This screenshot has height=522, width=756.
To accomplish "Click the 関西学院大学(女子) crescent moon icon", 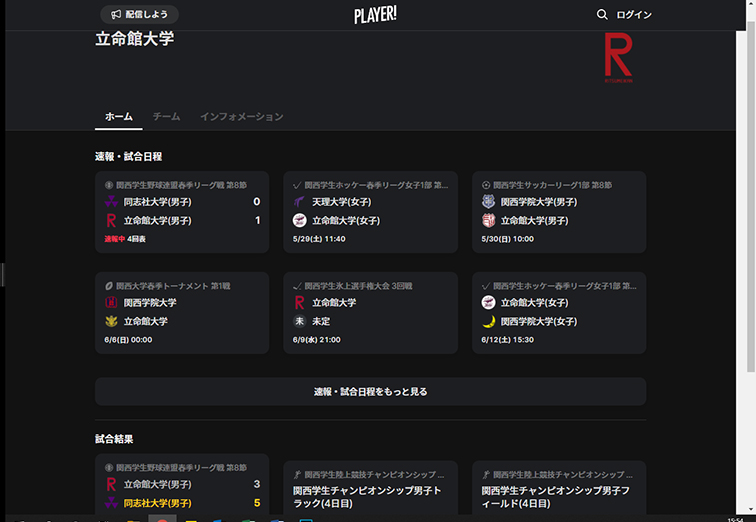I will coord(488,321).
